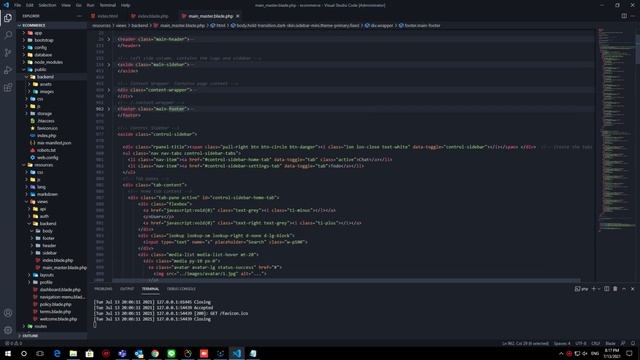
Task: Open the Help menu
Action: tap(126, 5)
